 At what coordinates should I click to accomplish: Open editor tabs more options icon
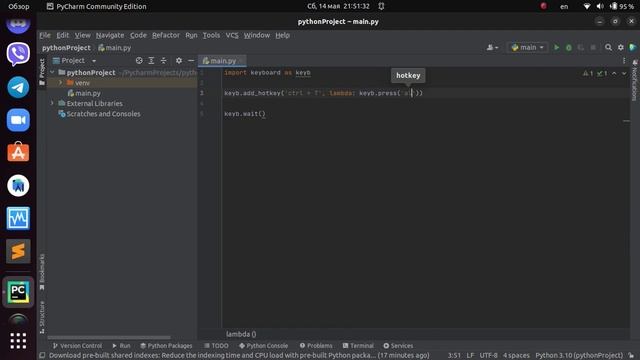pos(624,60)
